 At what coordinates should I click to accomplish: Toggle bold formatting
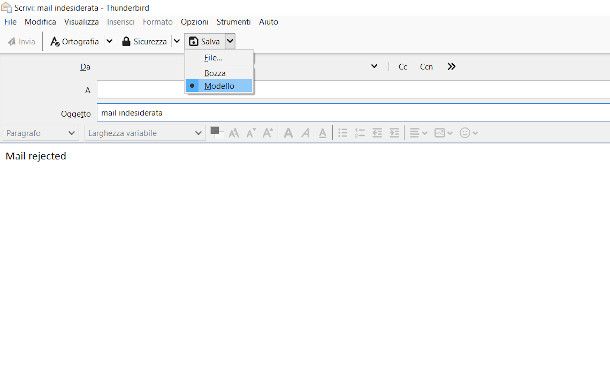pos(288,133)
